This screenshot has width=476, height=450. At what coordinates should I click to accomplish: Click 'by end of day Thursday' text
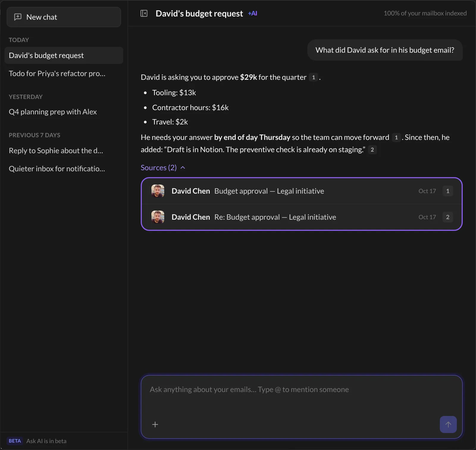(252, 137)
